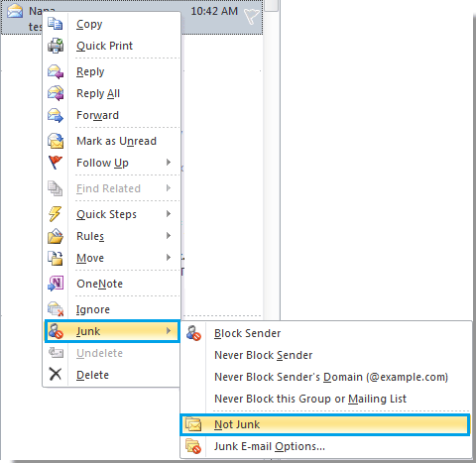Expand the Quick Steps submenu arrow
The image size is (476, 463).
tap(169, 214)
